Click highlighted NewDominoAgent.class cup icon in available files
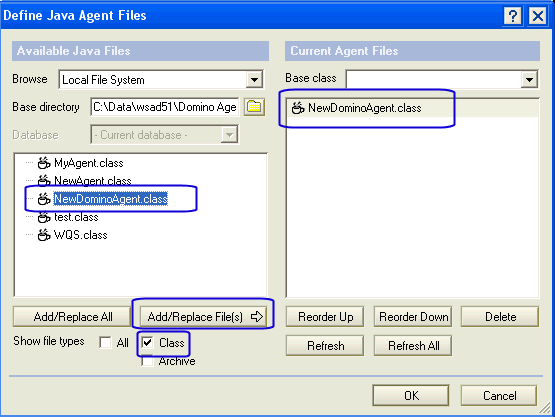The image size is (555, 417). click(x=44, y=199)
